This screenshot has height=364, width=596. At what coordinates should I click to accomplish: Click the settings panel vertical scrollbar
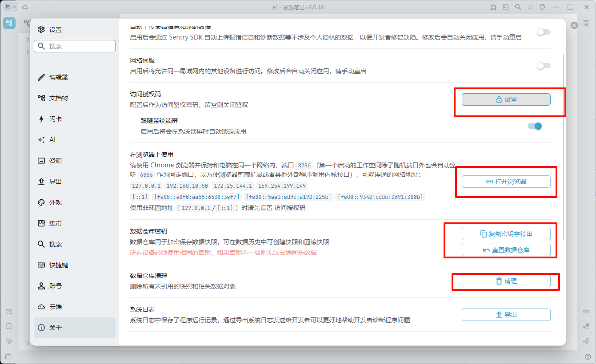point(564,146)
